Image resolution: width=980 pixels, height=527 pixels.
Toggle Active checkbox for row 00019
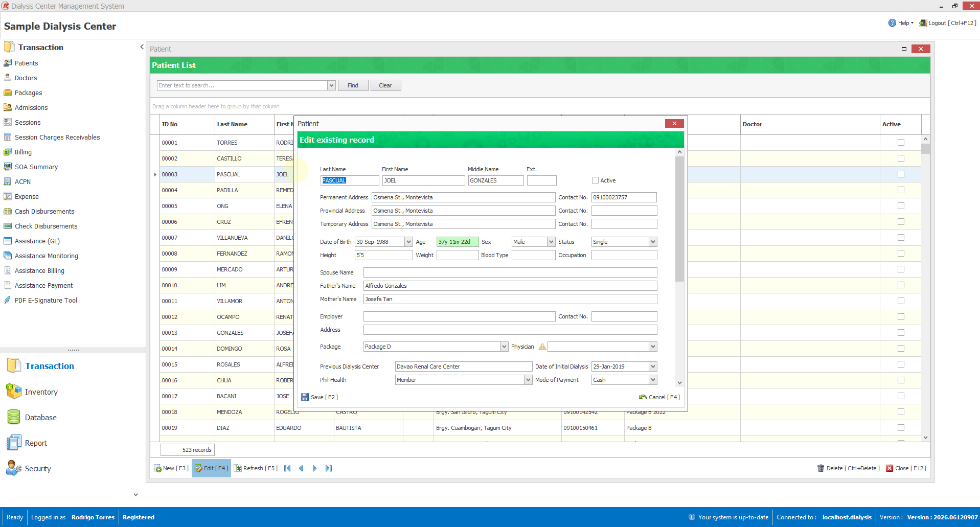pos(901,428)
